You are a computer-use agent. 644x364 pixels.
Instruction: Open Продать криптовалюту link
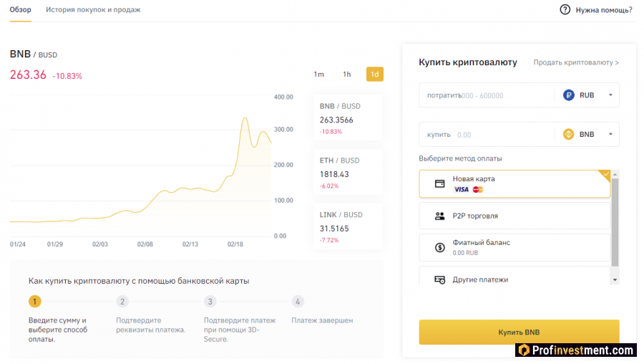[576, 62]
